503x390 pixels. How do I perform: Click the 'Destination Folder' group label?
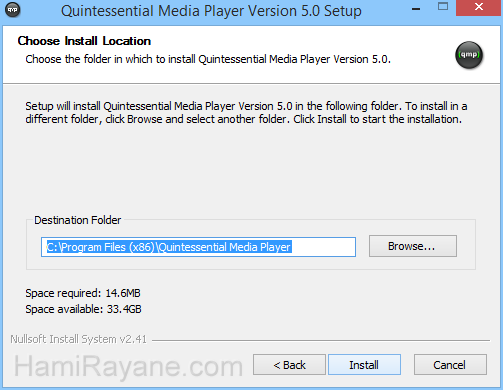(x=77, y=220)
